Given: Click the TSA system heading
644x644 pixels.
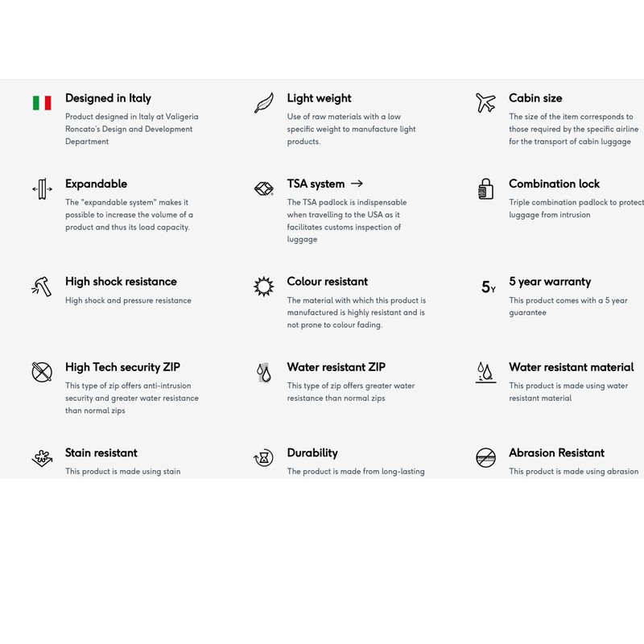Looking at the screenshot, I should coord(316,184).
